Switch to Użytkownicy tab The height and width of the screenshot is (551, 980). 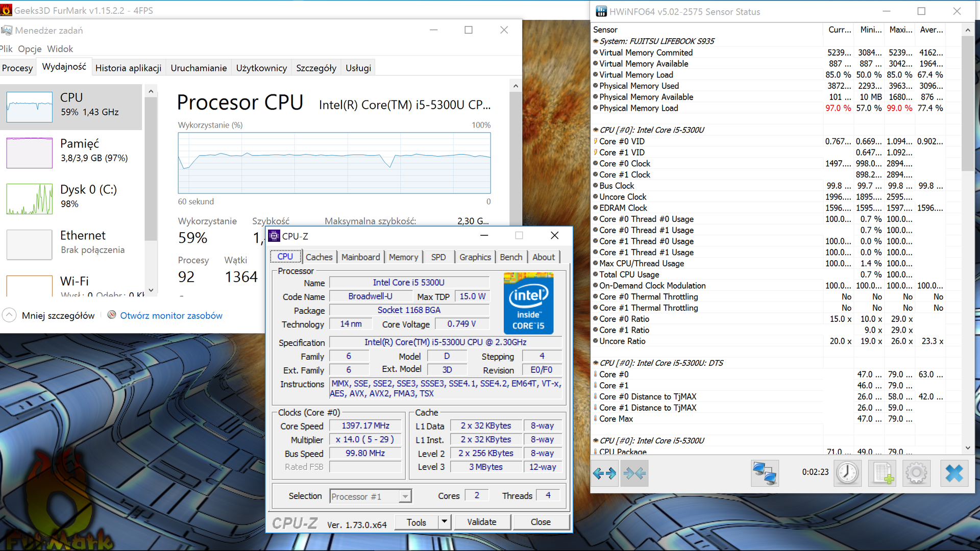pos(261,68)
